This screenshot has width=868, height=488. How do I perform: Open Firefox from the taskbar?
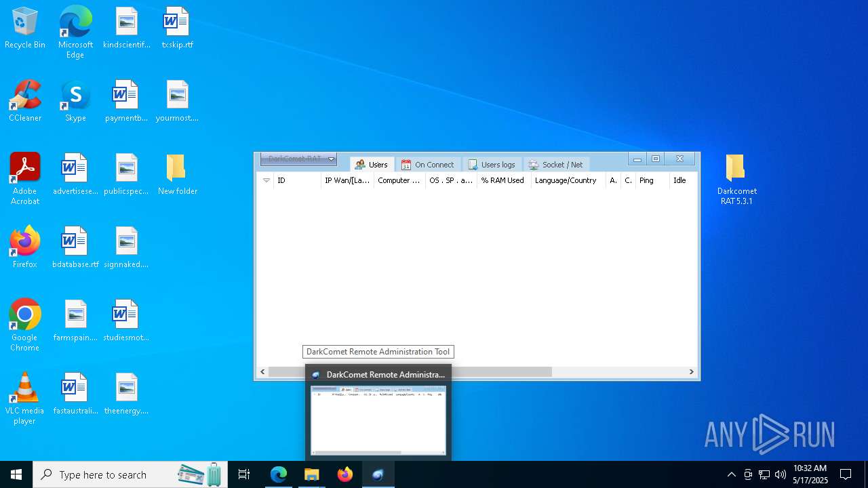pyautogui.click(x=345, y=474)
